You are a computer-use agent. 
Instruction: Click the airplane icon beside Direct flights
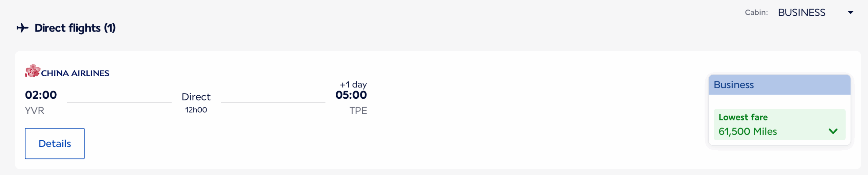tap(23, 28)
